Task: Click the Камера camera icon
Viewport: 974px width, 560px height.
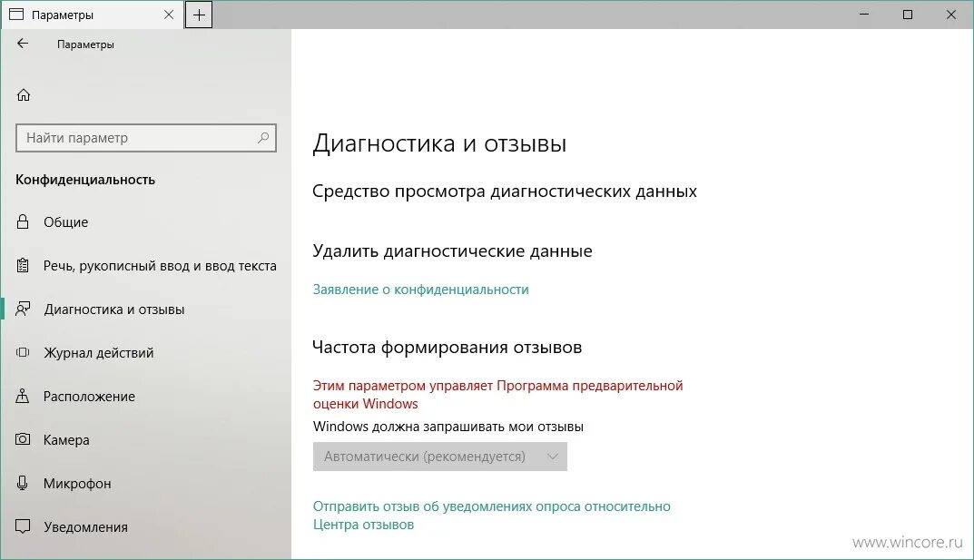Action: click(23, 439)
